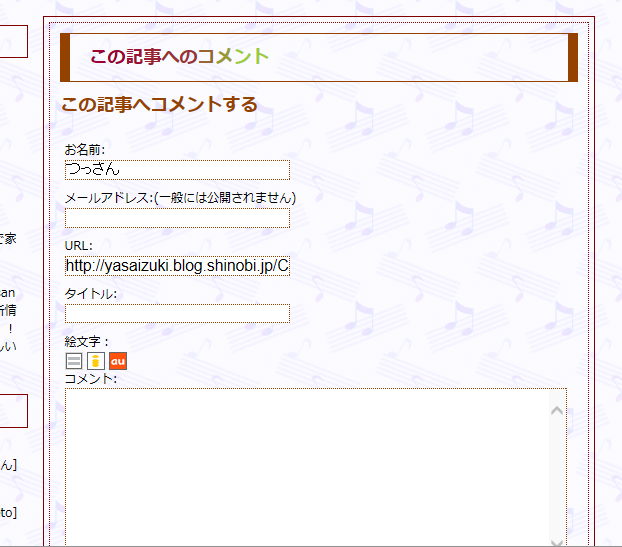Open the orange au emoji icon
Screen dimensions: 622x547
pyautogui.click(x=118, y=361)
